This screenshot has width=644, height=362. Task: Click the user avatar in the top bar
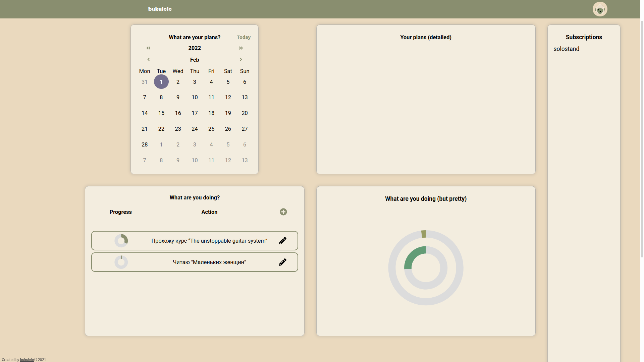pos(600,9)
